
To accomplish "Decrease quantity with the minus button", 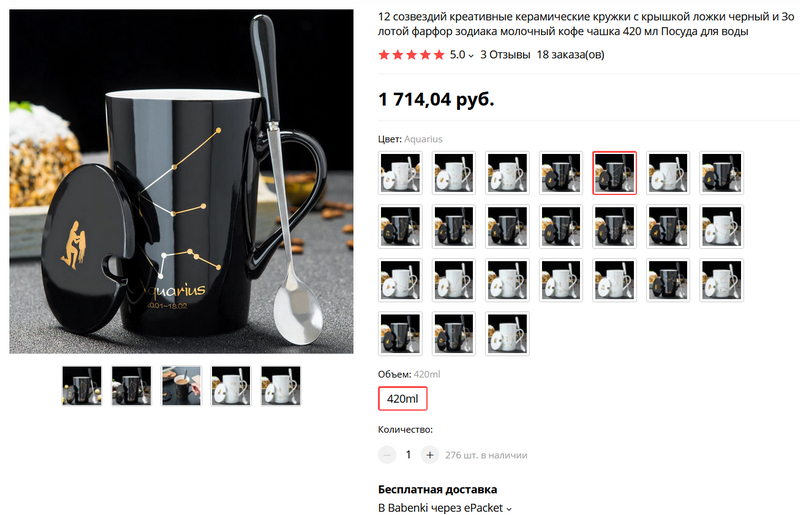I will coord(387,455).
